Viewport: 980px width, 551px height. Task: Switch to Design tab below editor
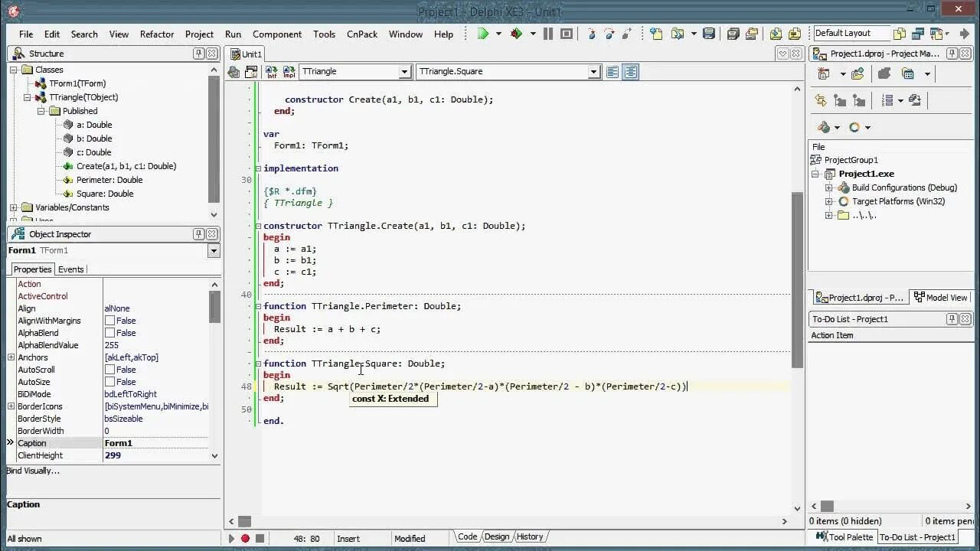coord(496,536)
